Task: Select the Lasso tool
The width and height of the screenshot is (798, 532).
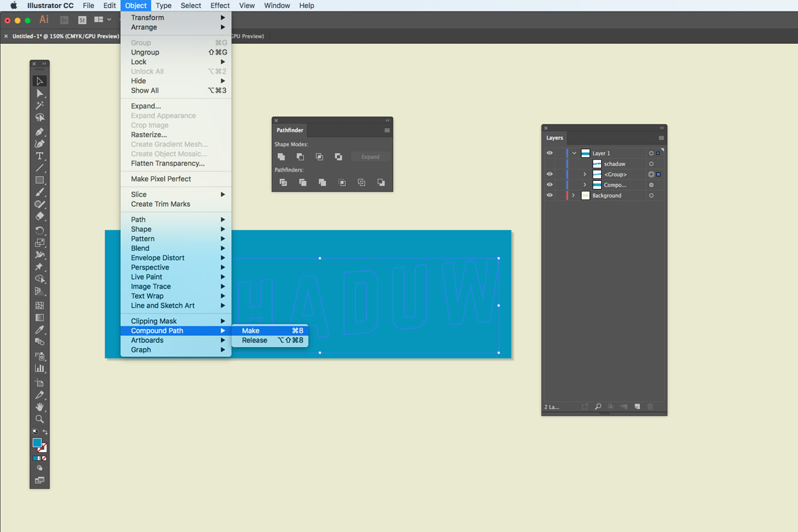Action: (x=40, y=118)
